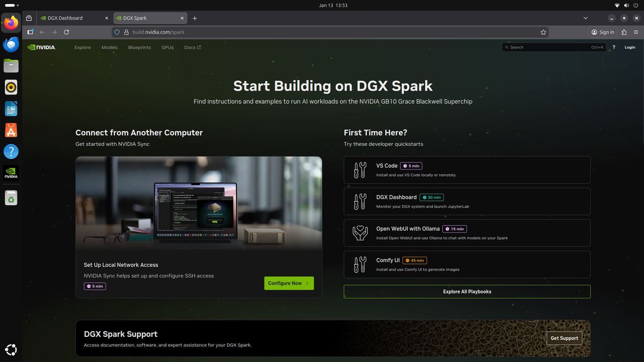Open the clock showing Jan 13 13:53

pos(333,6)
